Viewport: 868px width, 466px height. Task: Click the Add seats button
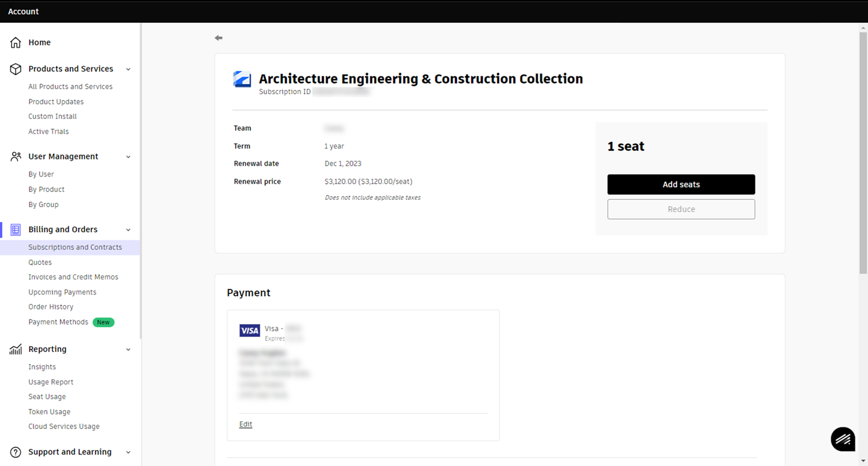pos(681,184)
